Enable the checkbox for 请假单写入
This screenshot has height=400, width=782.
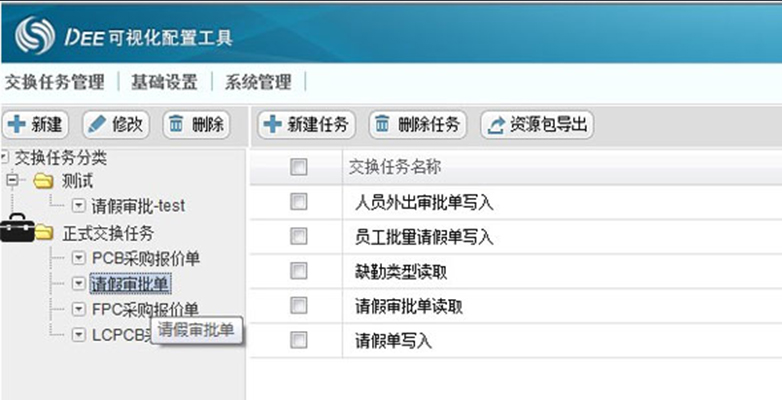(x=298, y=340)
